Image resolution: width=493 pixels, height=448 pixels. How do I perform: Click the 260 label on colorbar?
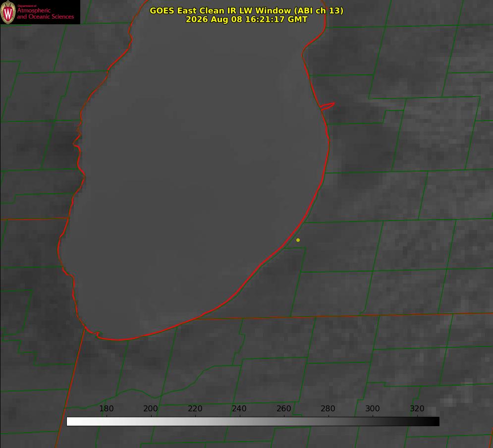283,408
